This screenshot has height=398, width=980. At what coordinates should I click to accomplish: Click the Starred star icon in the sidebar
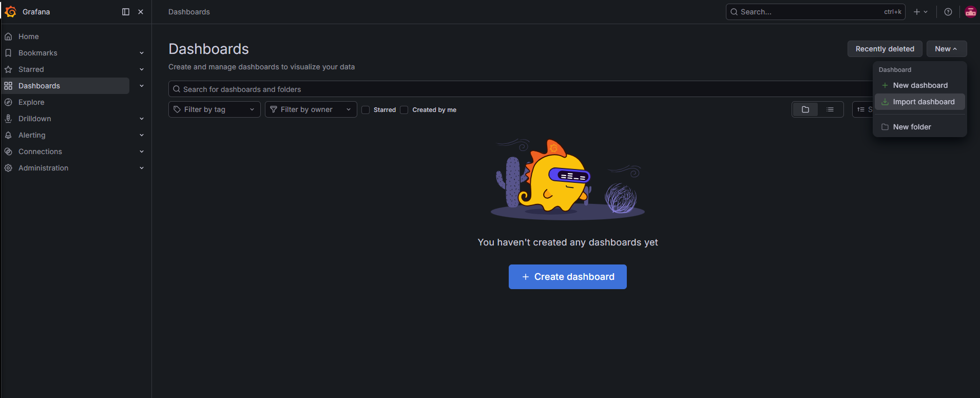coord(8,69)
